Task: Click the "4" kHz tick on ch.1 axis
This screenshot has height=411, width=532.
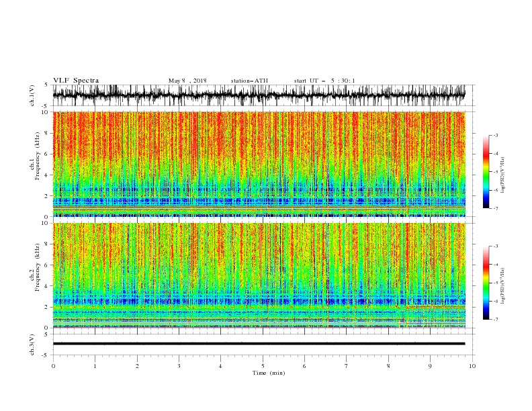Action: (x=47, y=175)
